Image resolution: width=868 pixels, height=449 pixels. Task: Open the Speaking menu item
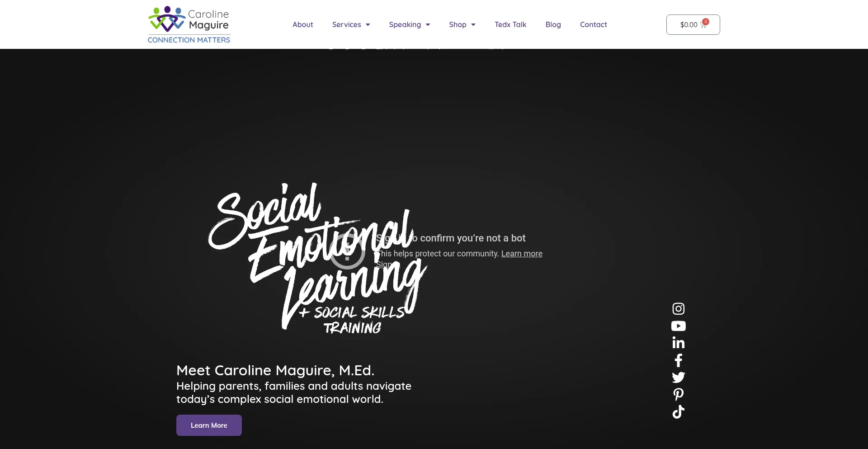coord(405,24)
